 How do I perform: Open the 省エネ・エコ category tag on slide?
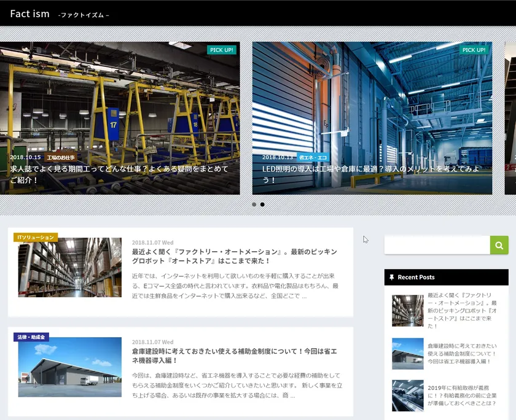pos(313,158)
